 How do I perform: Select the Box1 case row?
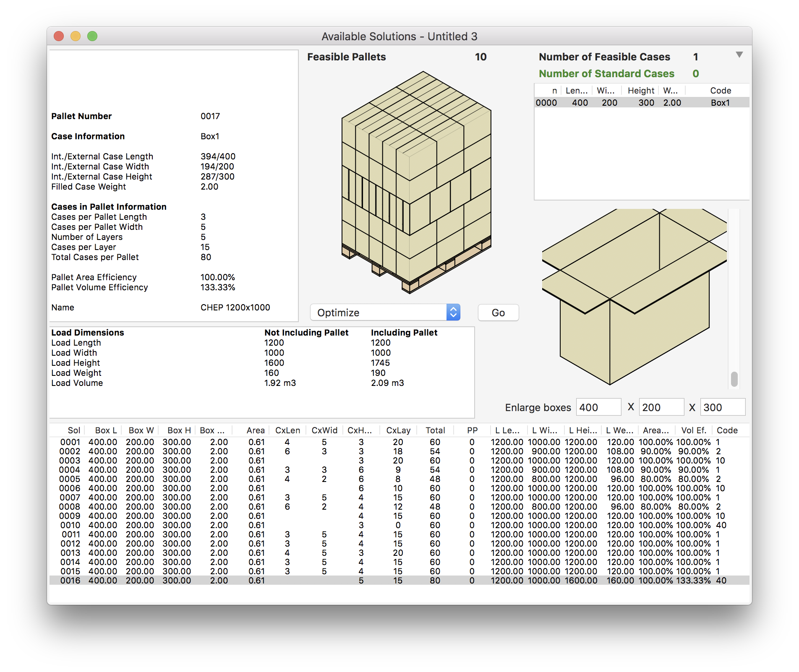[641, 103]
